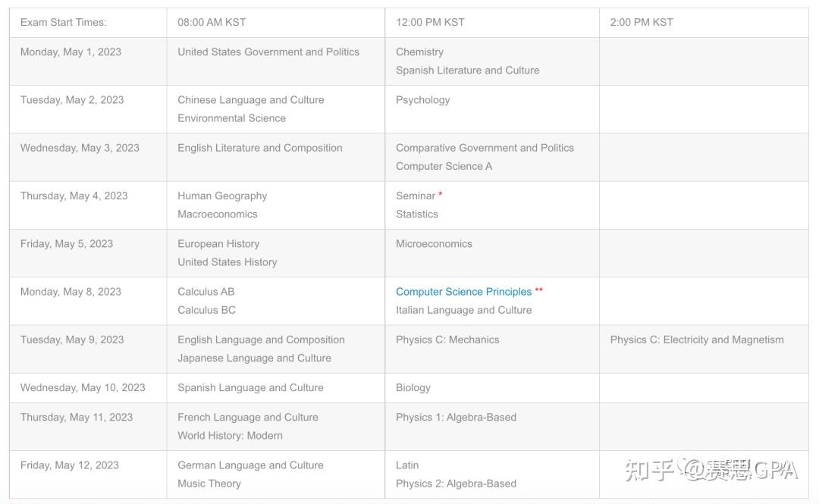
Task: Click English Literature and Composition entry
Action: [x=259, y=148]
